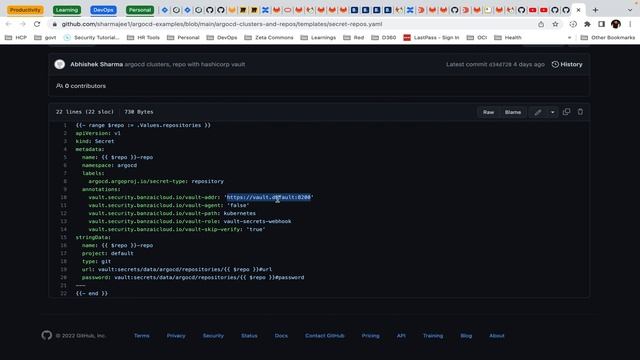
Task: Open the LastPass - Sign In bookmark
Action: (431, 38)
